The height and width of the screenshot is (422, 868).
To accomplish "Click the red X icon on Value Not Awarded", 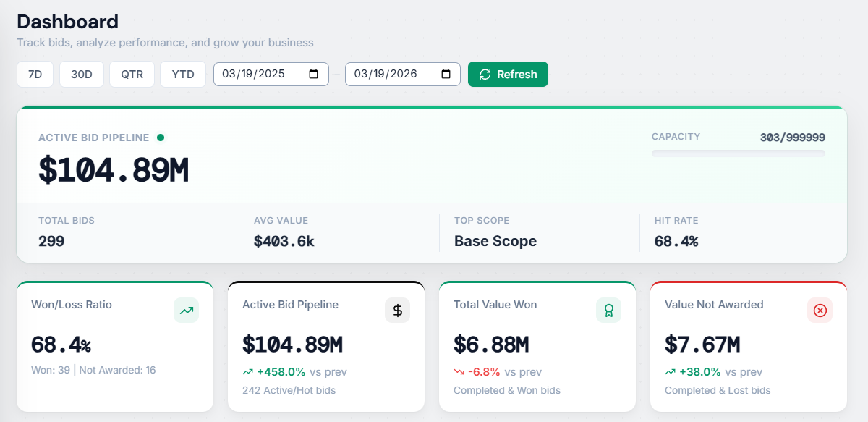I will (x=820, y=311).
